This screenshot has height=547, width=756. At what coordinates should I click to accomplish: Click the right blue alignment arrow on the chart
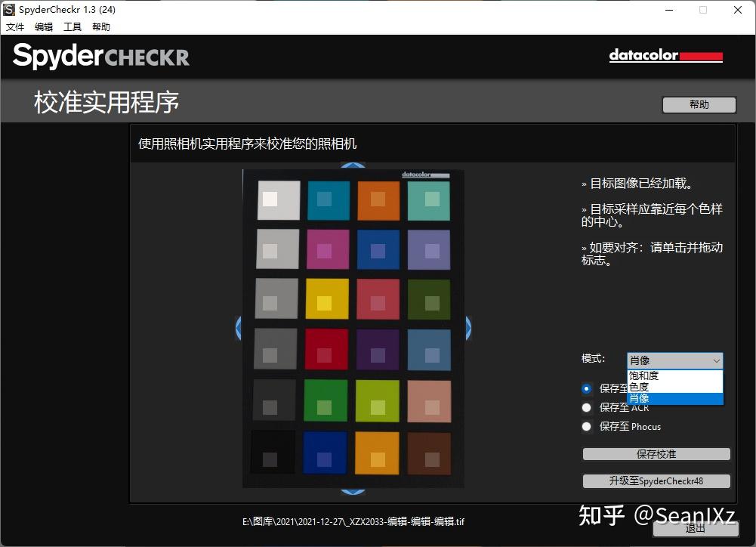point(468,328)
